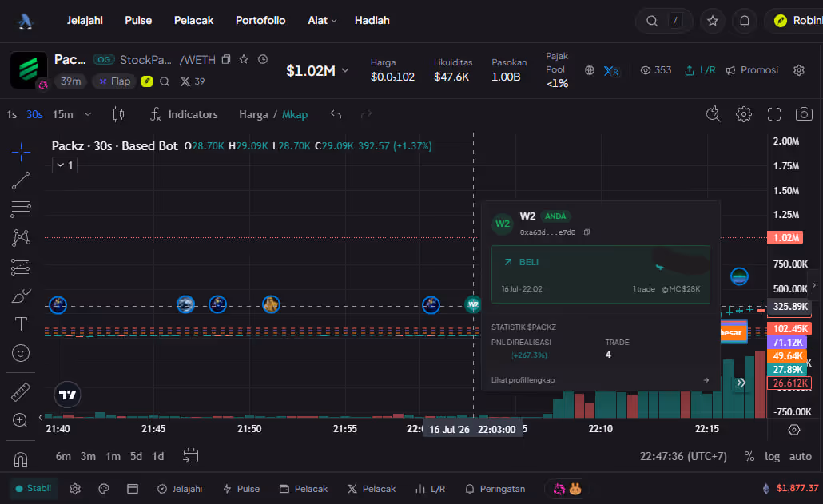823x504 pixels.
Task: Toggle log scale mode
Action: (x=772, y=456)
